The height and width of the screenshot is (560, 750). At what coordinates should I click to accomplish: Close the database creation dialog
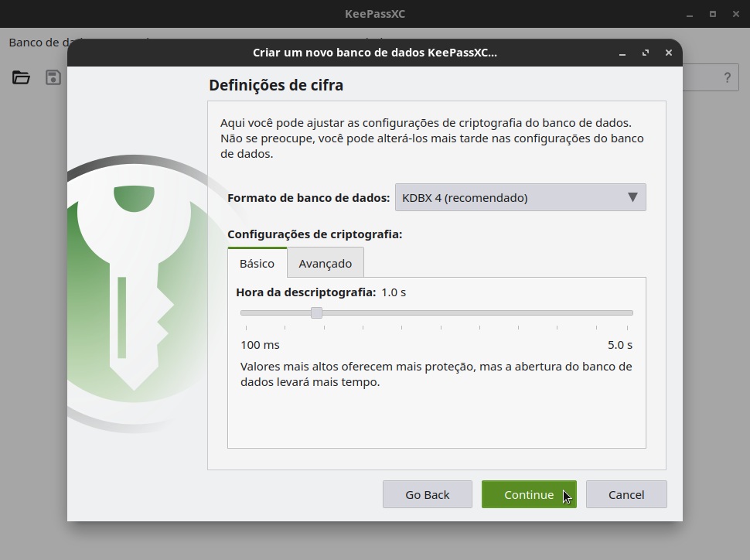click(669, 53)
